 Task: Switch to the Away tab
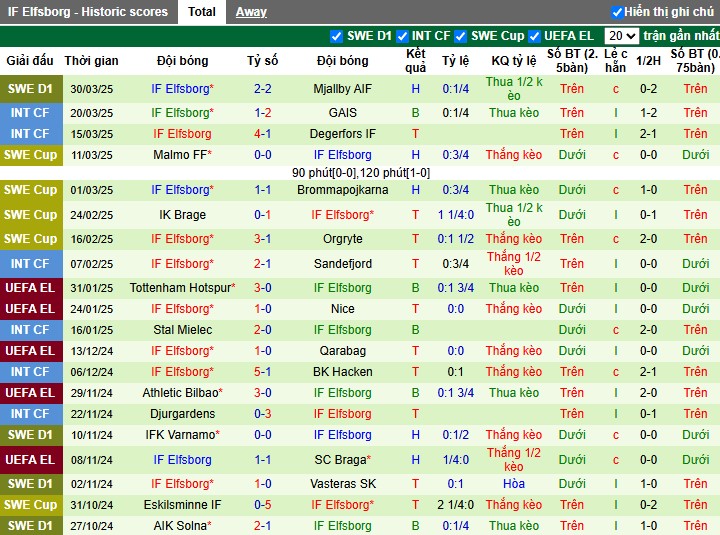tap(251, 12)
